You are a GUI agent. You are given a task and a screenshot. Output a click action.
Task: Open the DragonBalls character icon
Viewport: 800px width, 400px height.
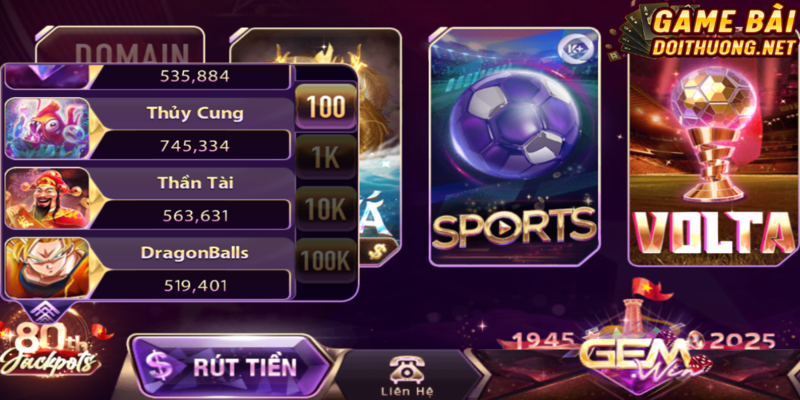47,268
